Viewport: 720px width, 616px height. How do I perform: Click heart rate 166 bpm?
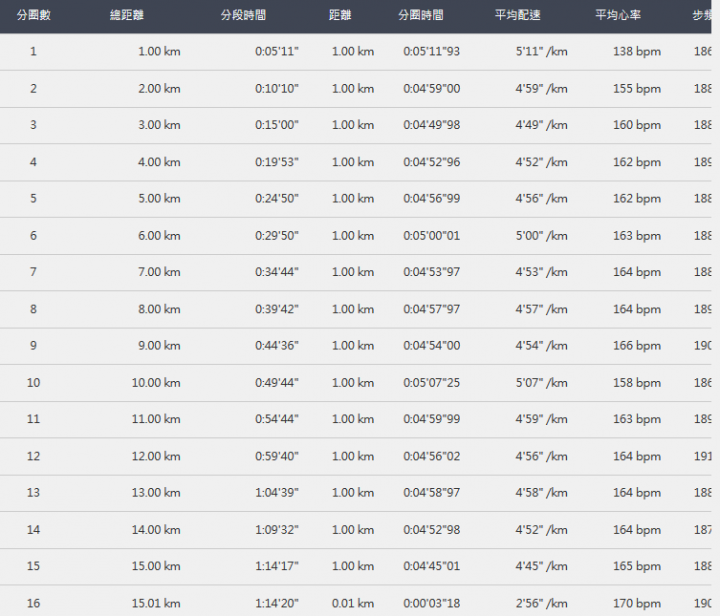click(x=637, y=345)
